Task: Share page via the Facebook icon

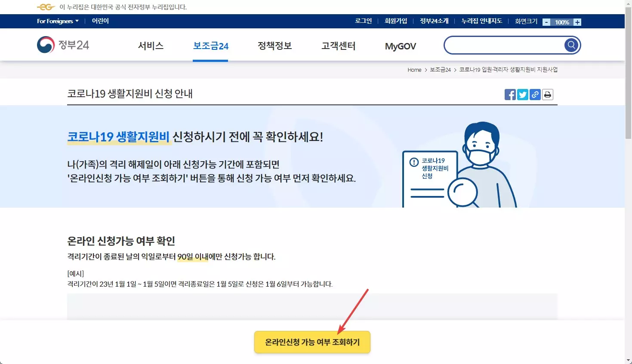Action: [x=510, y=95]
